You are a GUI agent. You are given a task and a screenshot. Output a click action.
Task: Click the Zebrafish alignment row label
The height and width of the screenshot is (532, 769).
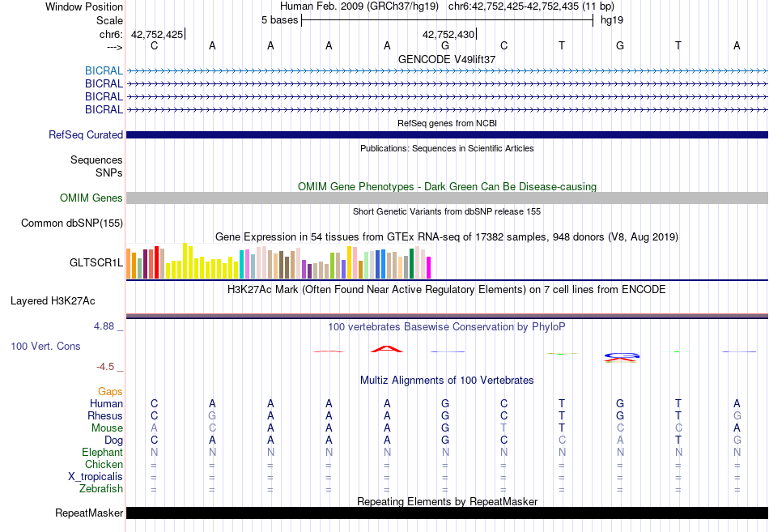click(x=101, y=488)
